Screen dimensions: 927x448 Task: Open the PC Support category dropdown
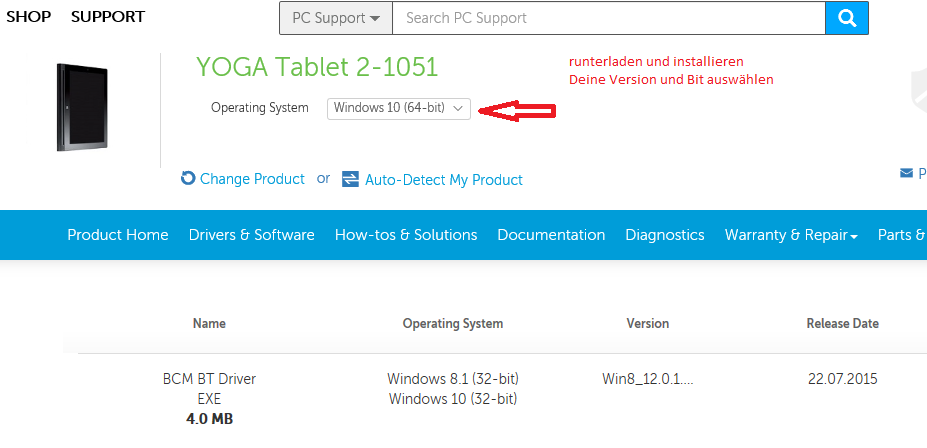click(336, 18)
